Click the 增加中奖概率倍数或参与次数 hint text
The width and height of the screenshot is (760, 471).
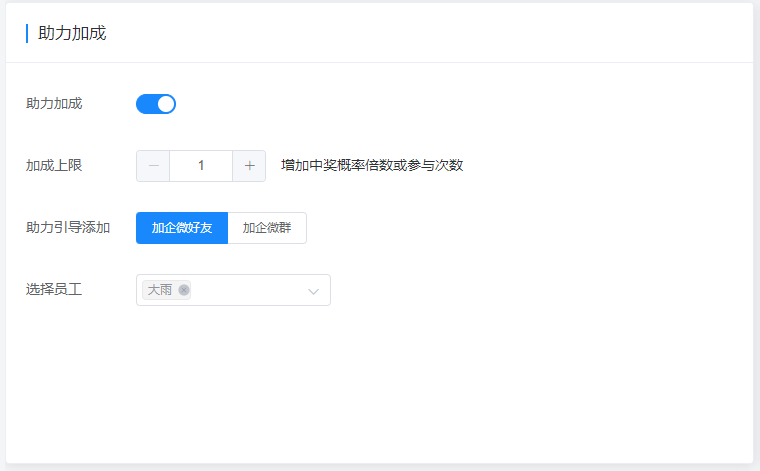pos(372,166)
